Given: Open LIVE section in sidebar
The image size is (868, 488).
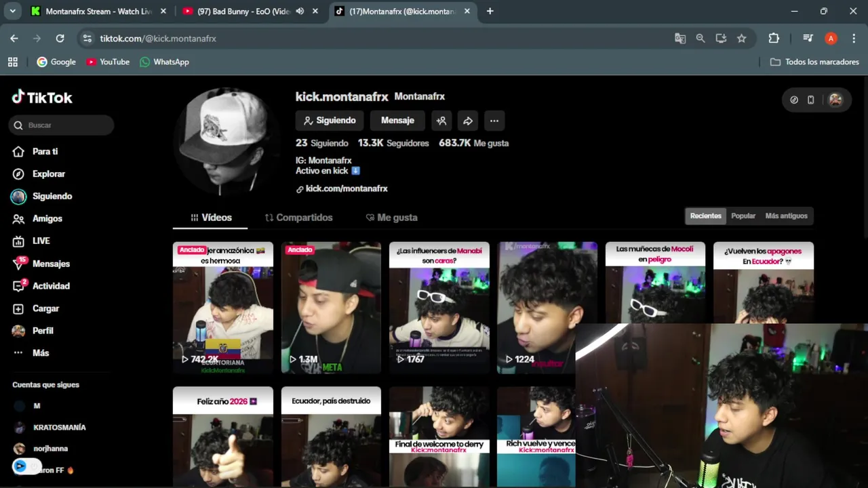Looking at the screenshot, I should pos(41,241).
